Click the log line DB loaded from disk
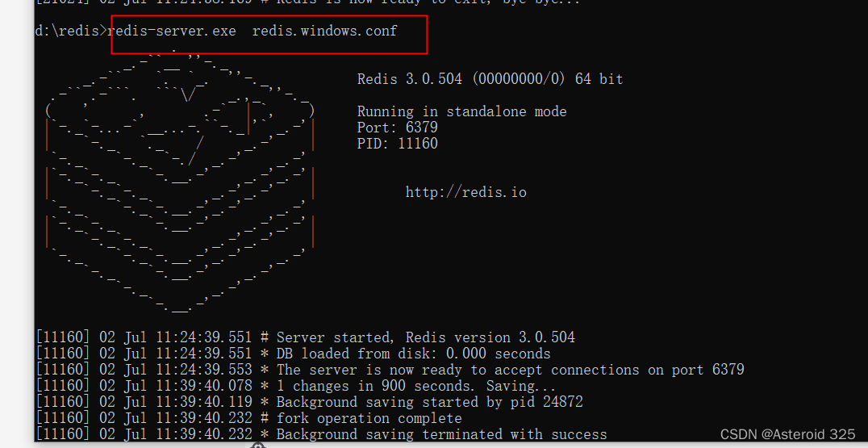This screenshot has width=868, height=448. click(x=293, y=354)
